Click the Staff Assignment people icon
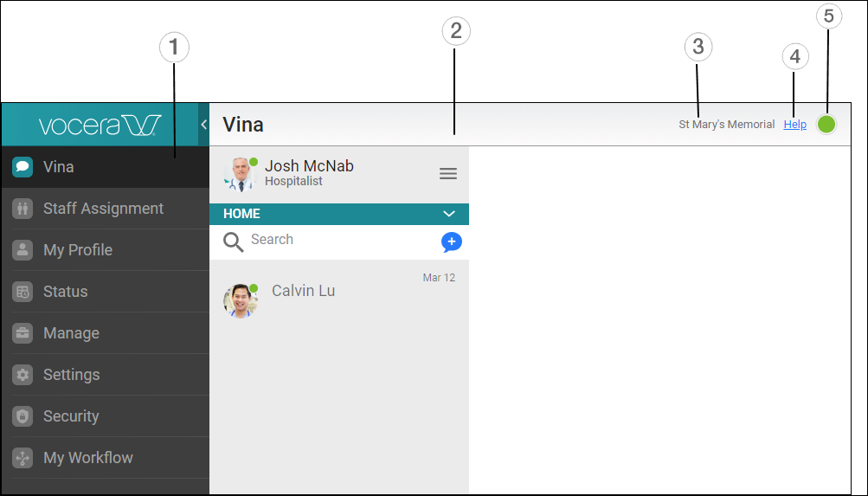This screenshot has height=496, width=868. pyautogui.click(x=23, y=209)
